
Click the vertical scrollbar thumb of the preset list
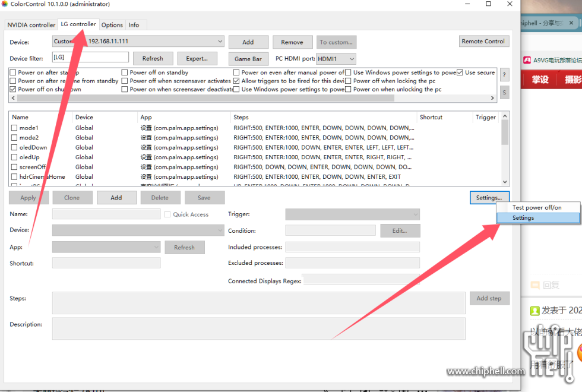[x=505, y=132]
